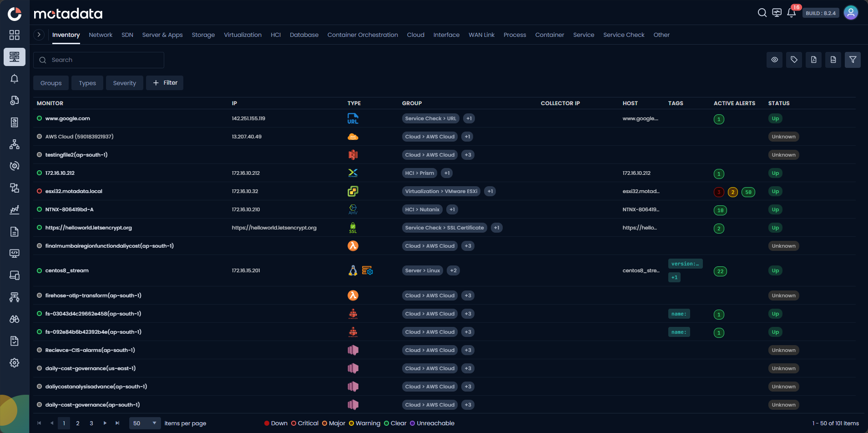Viewport: 868px width, 433px height.
Task: Switch to the Server & Apps tab
Action: 162,35
